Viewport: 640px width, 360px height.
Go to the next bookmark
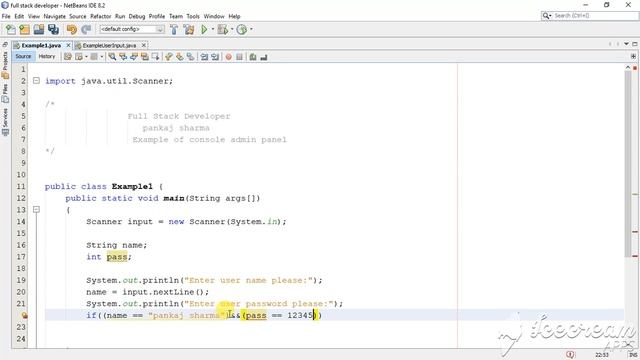180,57
